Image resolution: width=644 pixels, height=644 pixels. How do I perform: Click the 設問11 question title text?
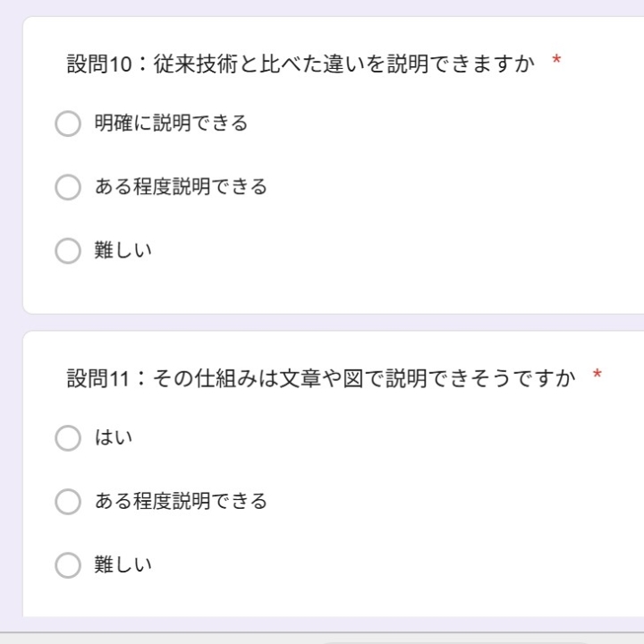tap(321, 378)
